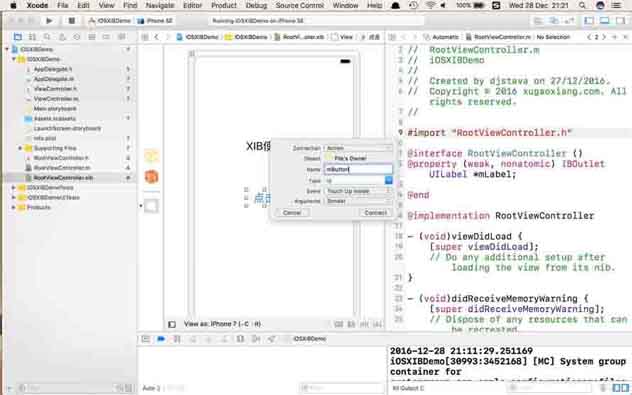Click Connect in the connection popup
This screenshot has height=395, width=632.
pyautogui.click(x=375, y=212)
